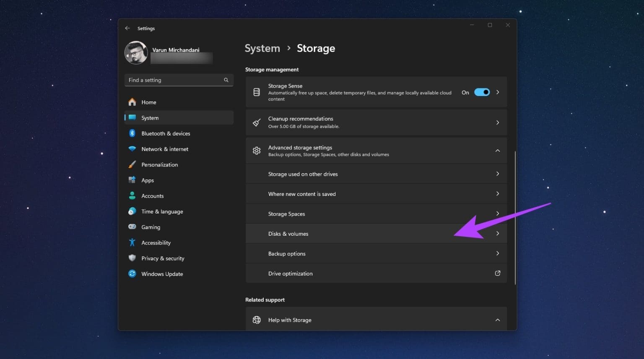Click the Windows Update icon
644x359 pixels.
click(132, 273)
